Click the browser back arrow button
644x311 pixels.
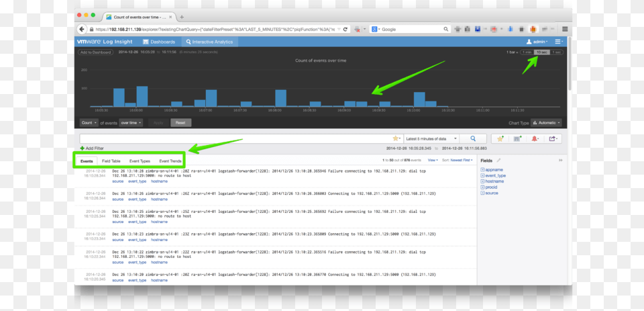click(81, 29)
